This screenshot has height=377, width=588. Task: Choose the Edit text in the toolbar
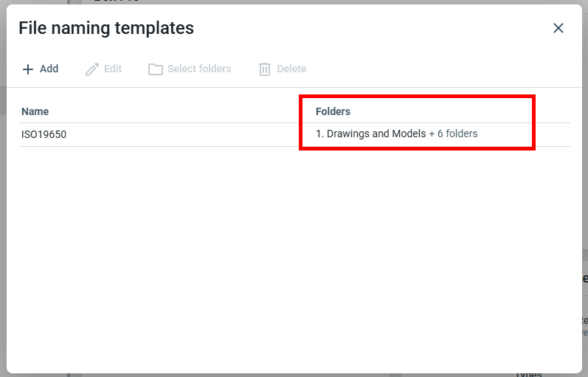pos(113,69)
